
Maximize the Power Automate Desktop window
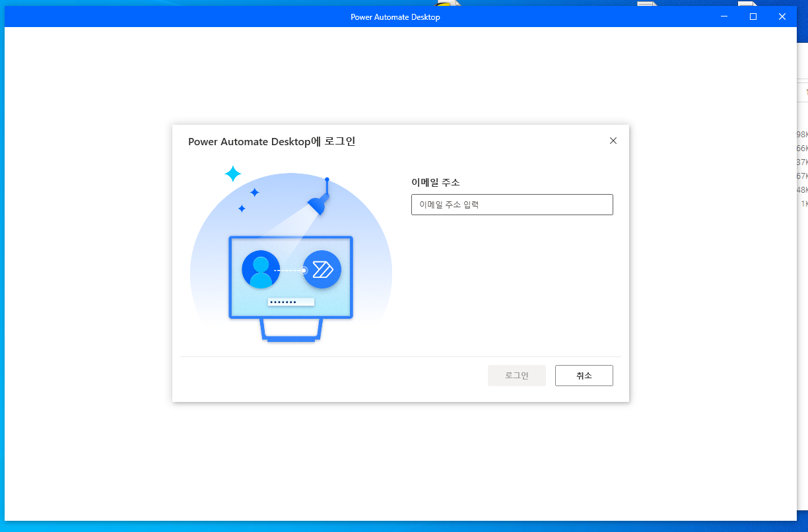753,17
